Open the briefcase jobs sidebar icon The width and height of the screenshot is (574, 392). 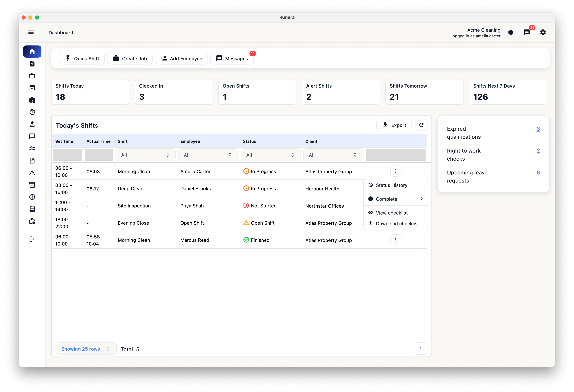(32, 76)
